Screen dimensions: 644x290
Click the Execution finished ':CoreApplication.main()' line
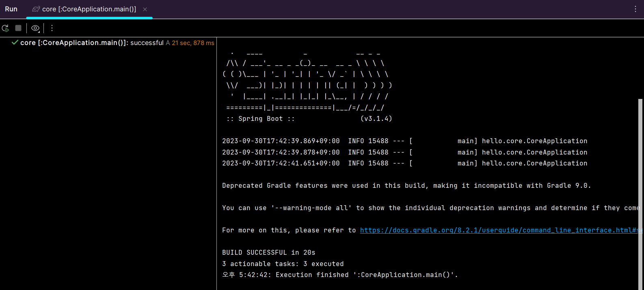click(340, 275)
